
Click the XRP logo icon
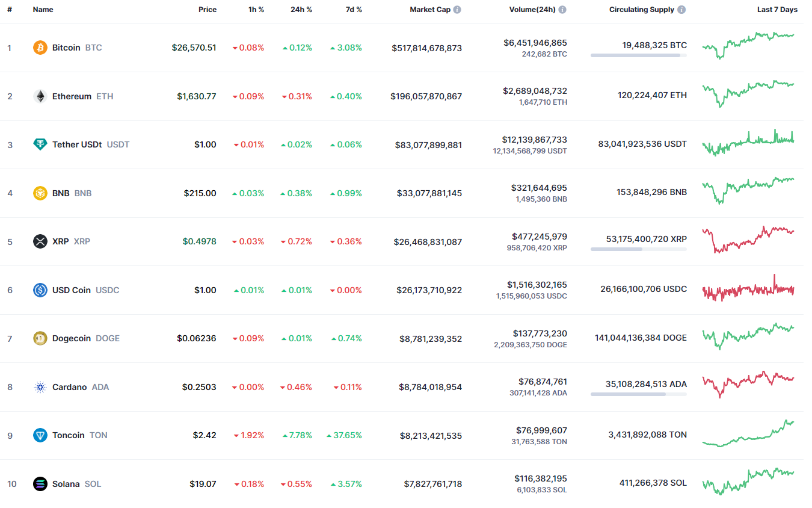tap(40, 241)
